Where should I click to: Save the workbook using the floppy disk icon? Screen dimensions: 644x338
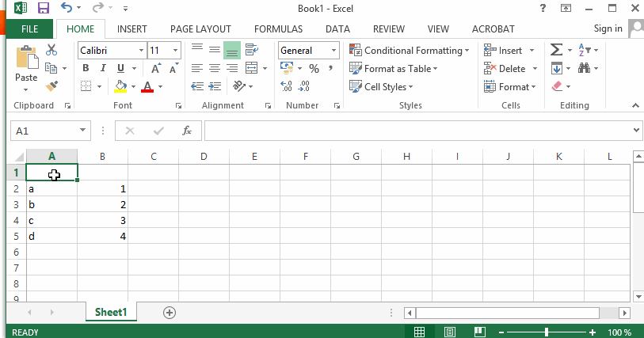(x=43, y=8)
